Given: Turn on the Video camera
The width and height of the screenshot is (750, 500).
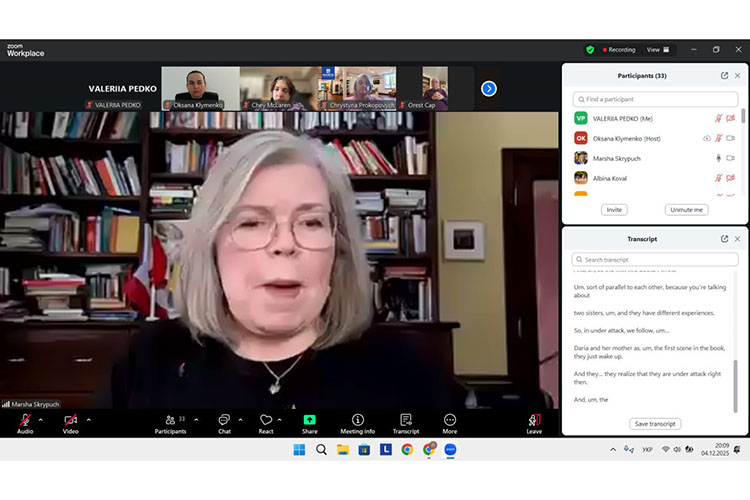Looking at the screenshot, I should pyautogui.click(x=70, y=420).
